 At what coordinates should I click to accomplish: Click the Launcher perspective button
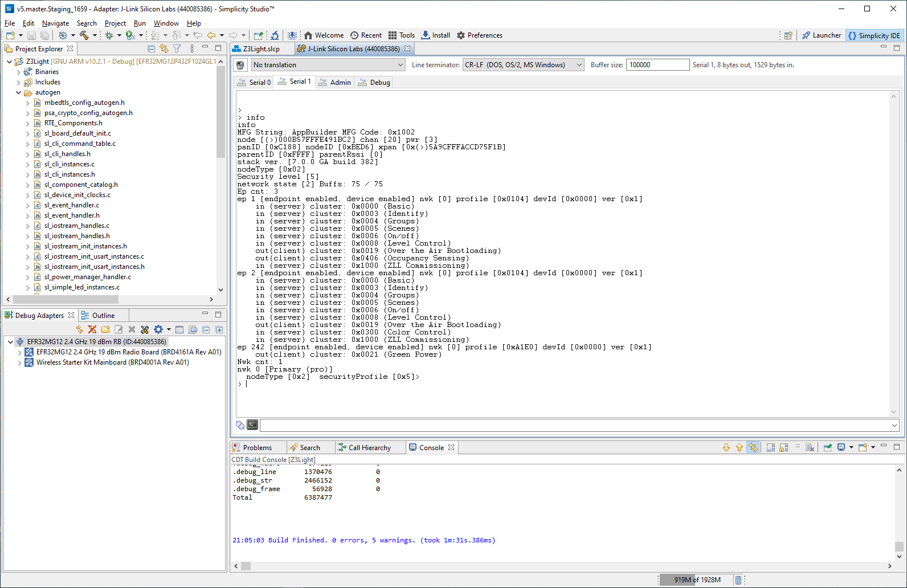click(821, 35)
